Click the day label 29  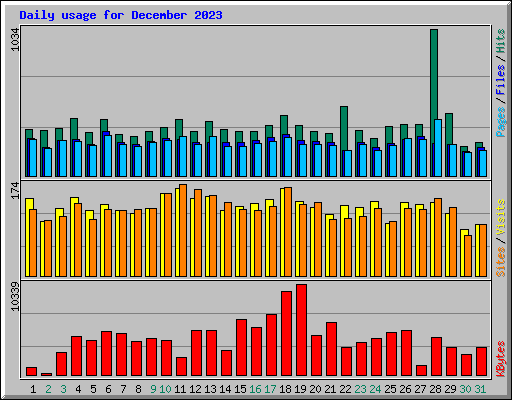pyautogui.click(x=450, y=389)
